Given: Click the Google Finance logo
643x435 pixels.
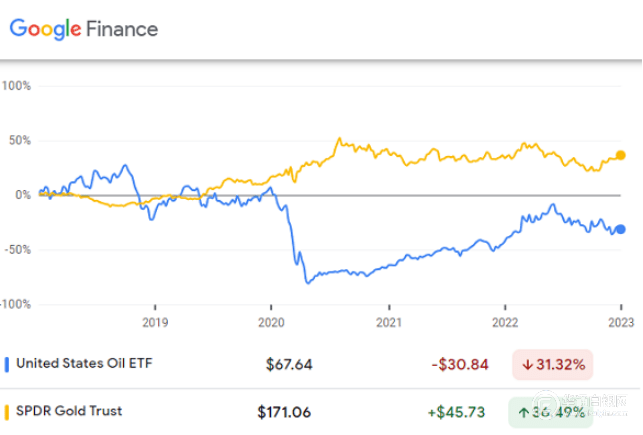Looking at the screenshot, I should coord(84,29).
